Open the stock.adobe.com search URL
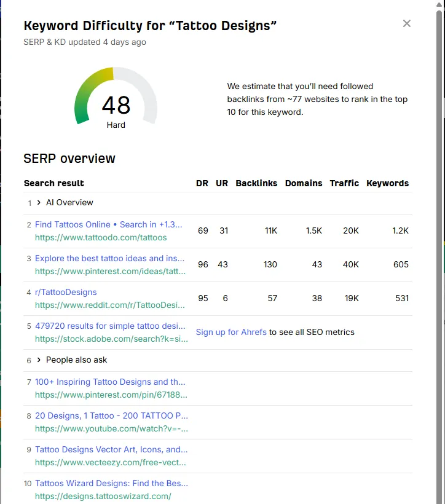Image resolution: width=445 pixels, height=504 pixels. [112, 339]
